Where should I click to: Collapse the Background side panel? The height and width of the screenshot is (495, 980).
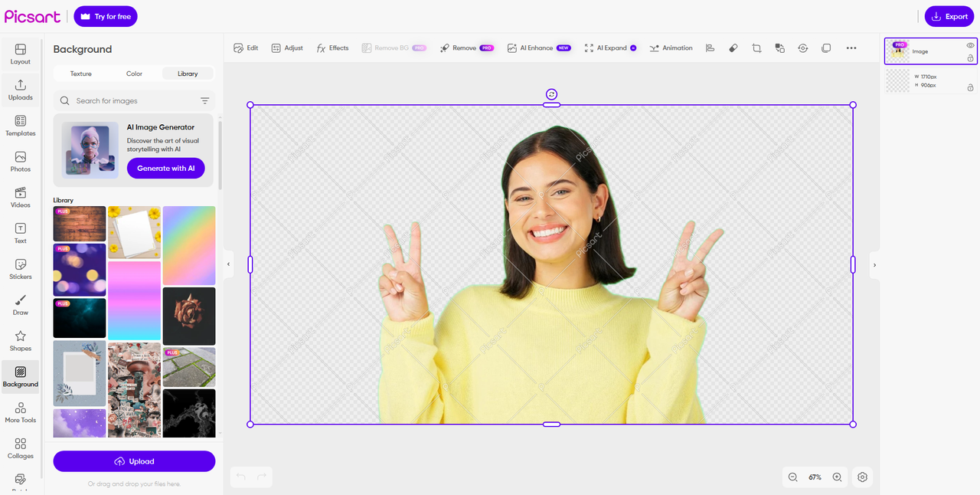pyautogui.click(x=227, y=264)
